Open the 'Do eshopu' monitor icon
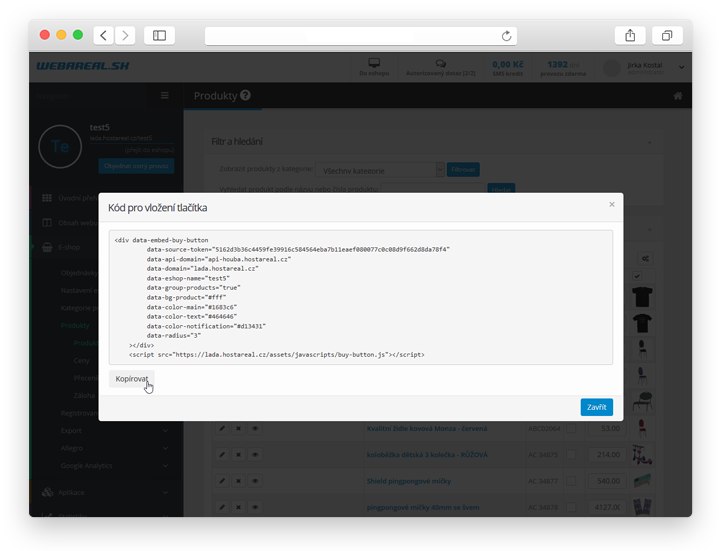Viewport: 720px width, 551px height. [x=374, y=63]
